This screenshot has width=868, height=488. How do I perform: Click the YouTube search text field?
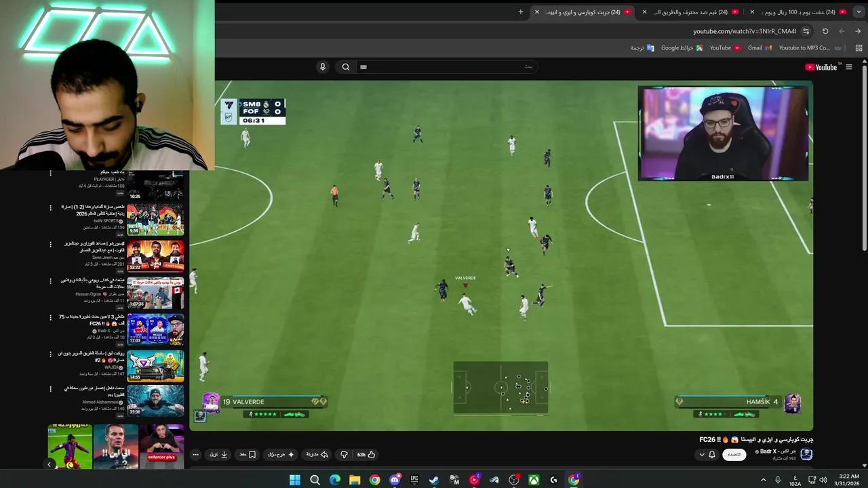pyautogui.click(x=448, y=66)
